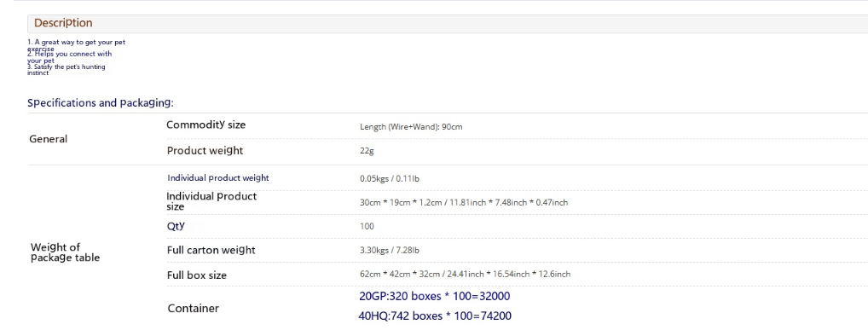Click the Individual product size label

point(211,201)
